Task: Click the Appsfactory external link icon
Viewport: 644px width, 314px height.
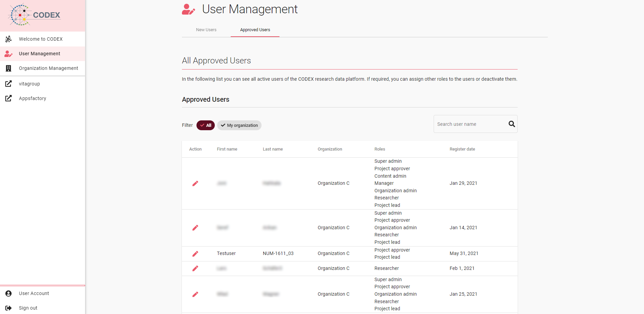Action: [x=8, y=98]
